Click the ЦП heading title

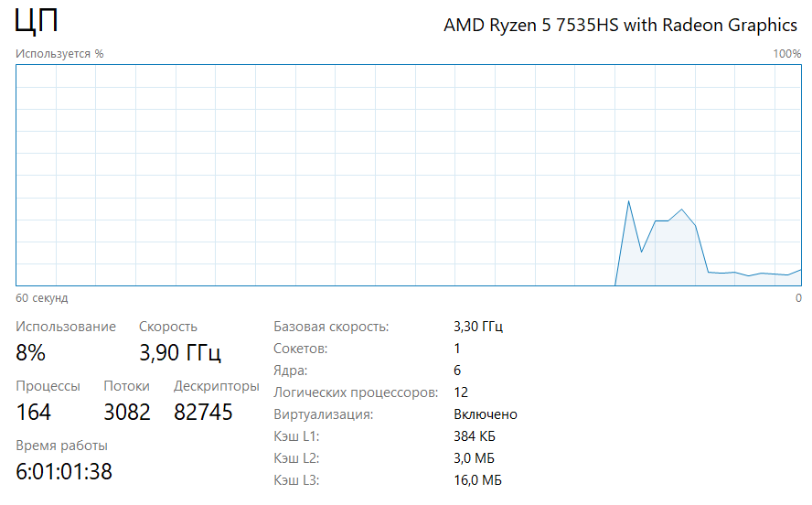(36, 22)
